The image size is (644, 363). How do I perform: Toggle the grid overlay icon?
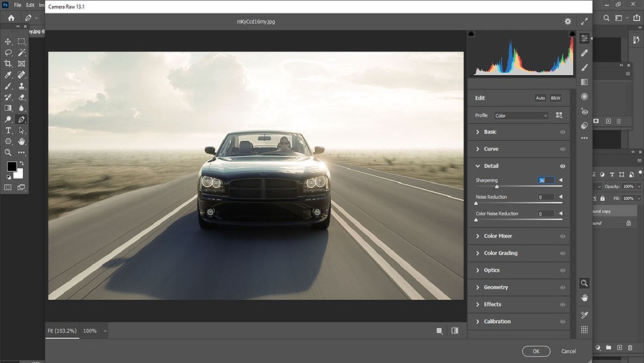pyautogui.click(x=584, y=329)
